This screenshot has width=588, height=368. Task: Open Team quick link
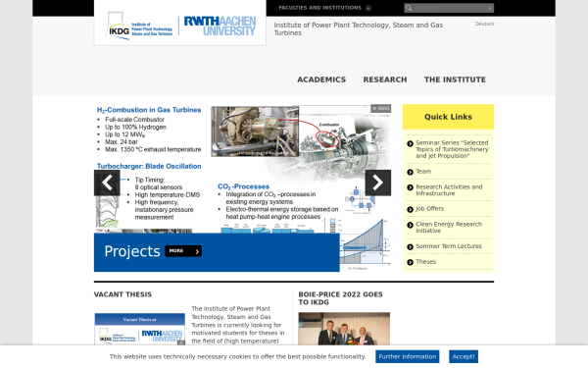423,171
